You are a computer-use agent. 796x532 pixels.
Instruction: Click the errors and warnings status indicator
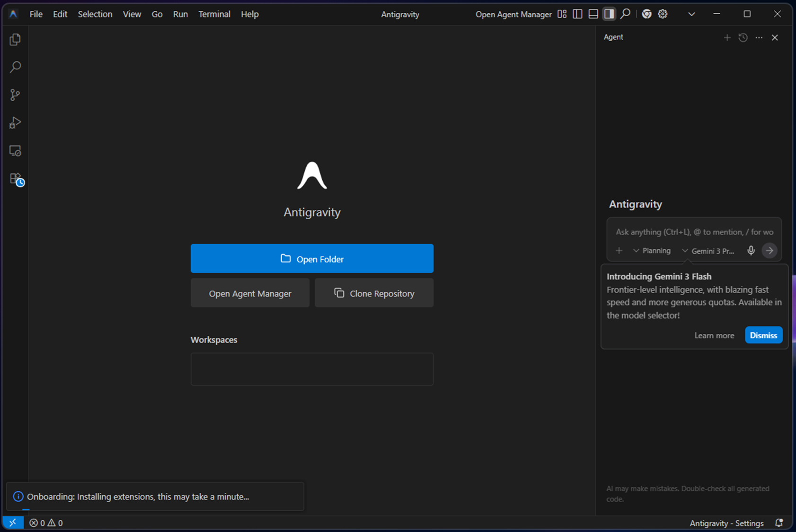point(46,523)
